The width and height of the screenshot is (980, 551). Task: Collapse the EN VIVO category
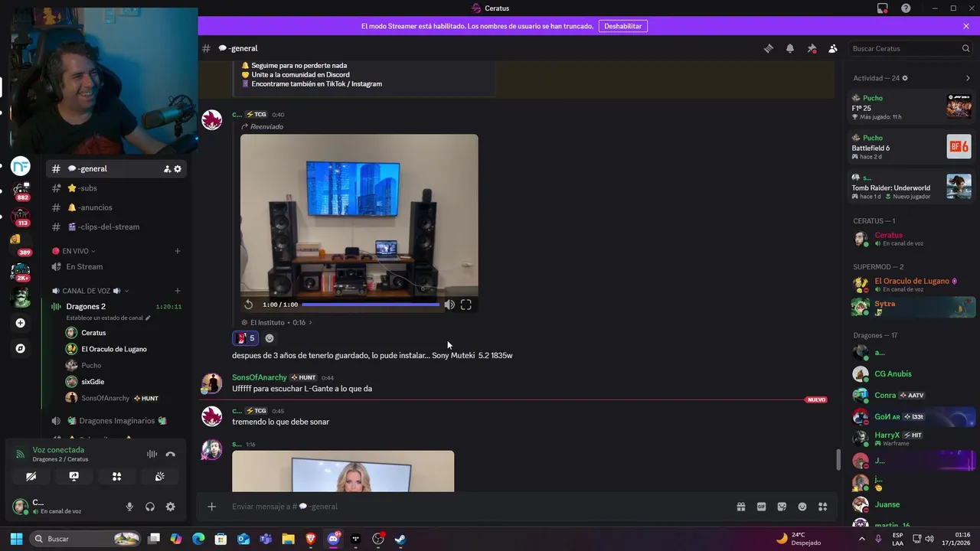tap(74, 251)
